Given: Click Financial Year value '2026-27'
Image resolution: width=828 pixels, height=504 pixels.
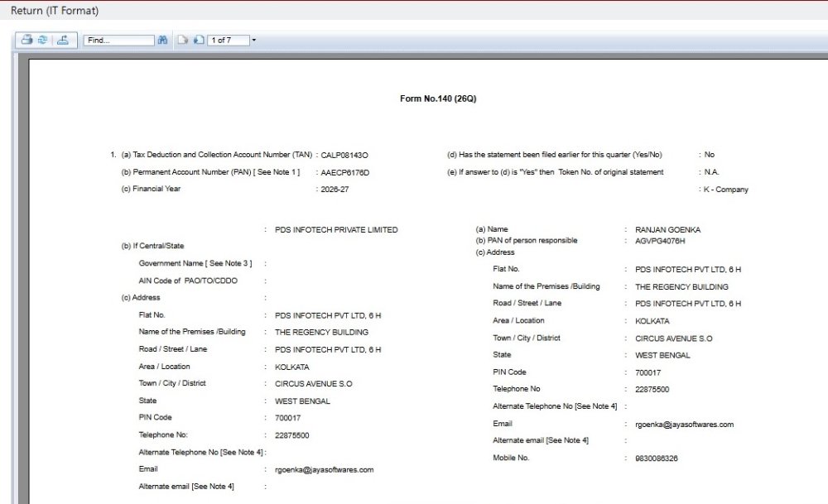Looking at the screenshot, I should coord(335,190).
